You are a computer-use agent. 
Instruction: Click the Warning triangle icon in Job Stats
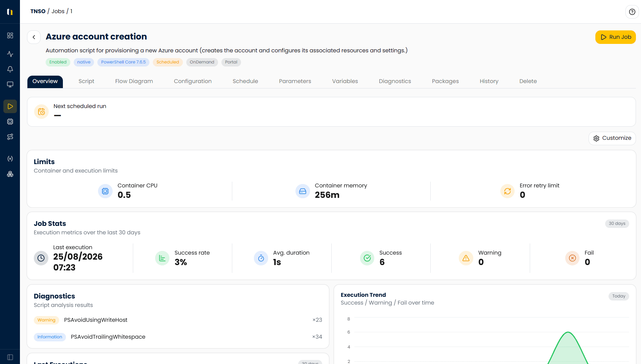click(x=466, y=258)
